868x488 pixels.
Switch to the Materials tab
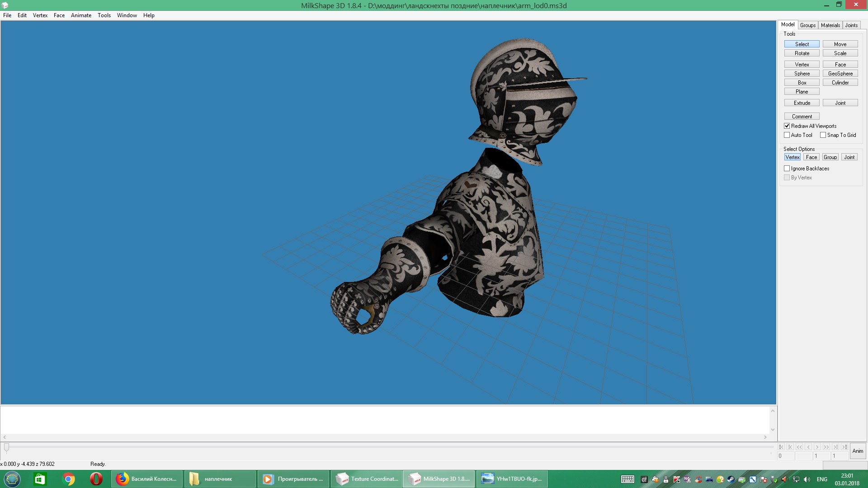pos(830,25)
